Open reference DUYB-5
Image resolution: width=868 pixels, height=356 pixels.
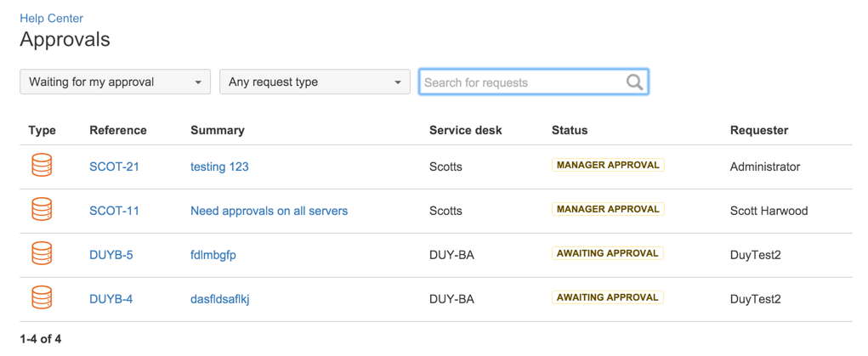tap(111, 255)
